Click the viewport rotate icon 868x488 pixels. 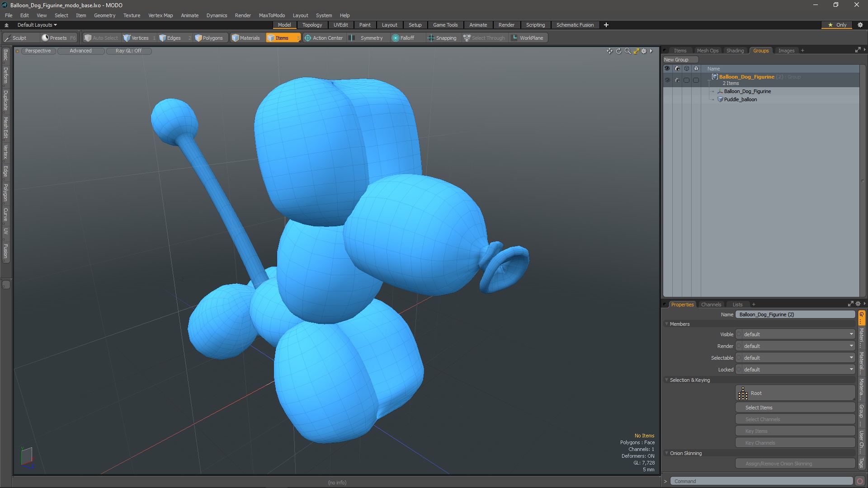[618, 51]
